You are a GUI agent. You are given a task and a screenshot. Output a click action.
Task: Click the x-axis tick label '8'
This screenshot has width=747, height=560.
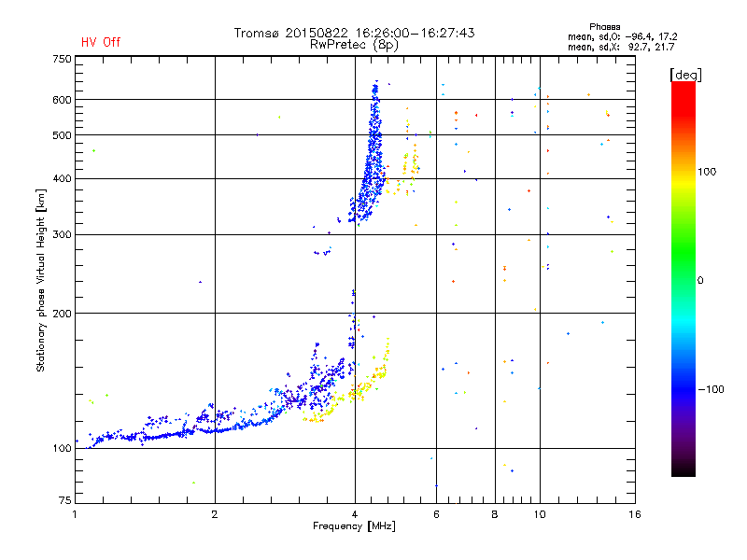tap(495, 514)
